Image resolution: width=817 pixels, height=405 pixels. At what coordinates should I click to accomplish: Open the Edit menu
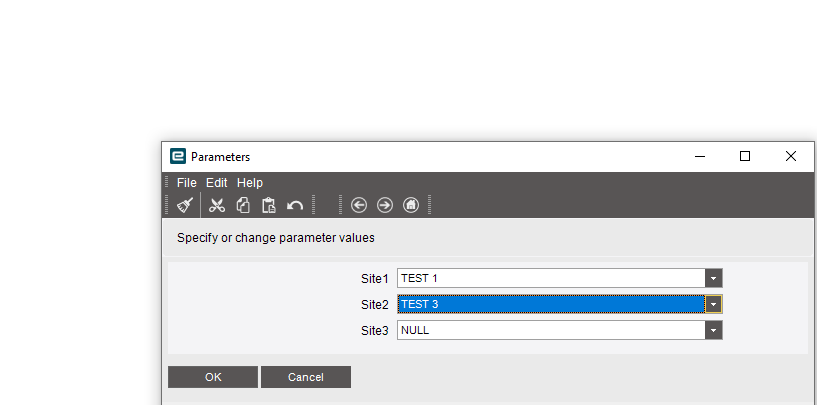pyautogui.click(x=217, y=183)
